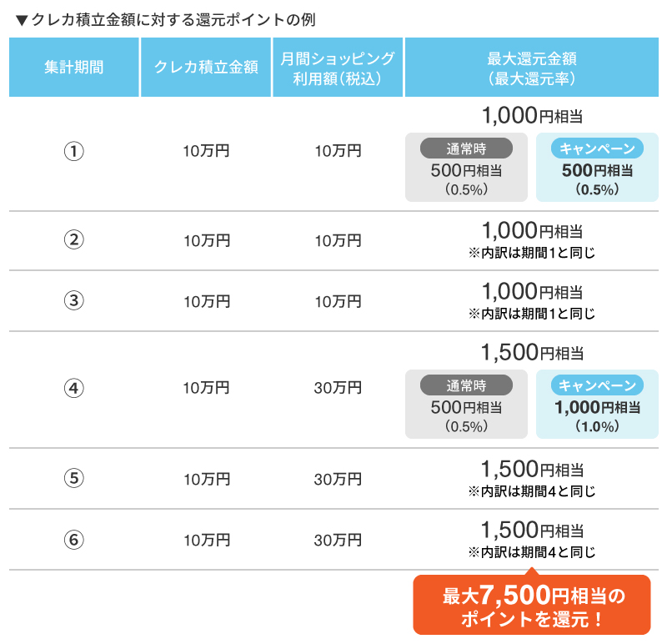Image resolution: width=667 pixels, height=644 pixels.
Task: Click the orange 最大7,500円相当 callout
Action: [x=532, y=605]
